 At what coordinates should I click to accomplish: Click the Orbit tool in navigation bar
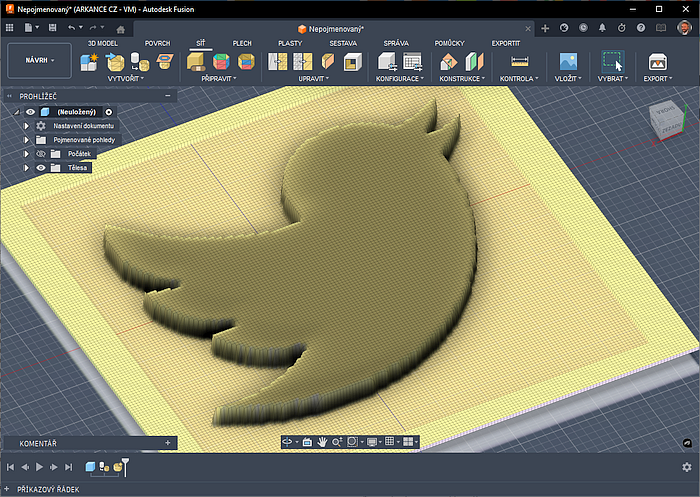(288, 441)
